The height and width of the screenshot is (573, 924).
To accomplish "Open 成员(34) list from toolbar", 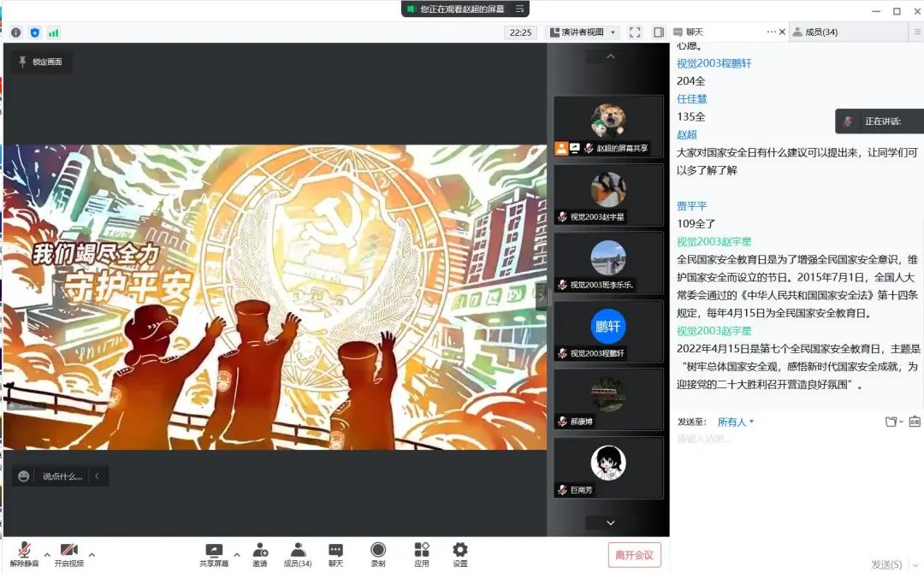I will (298, 555).
